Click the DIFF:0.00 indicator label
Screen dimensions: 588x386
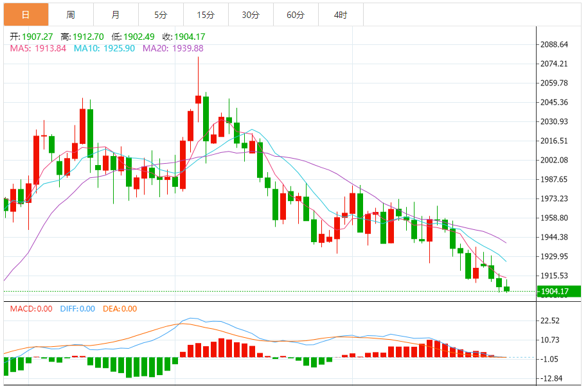click(x=78, y=309)
